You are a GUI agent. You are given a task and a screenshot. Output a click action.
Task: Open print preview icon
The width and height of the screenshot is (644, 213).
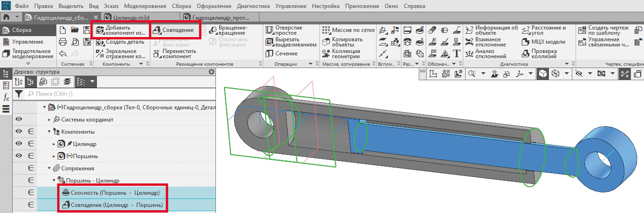pyautogui.click(x=74, y=42)
